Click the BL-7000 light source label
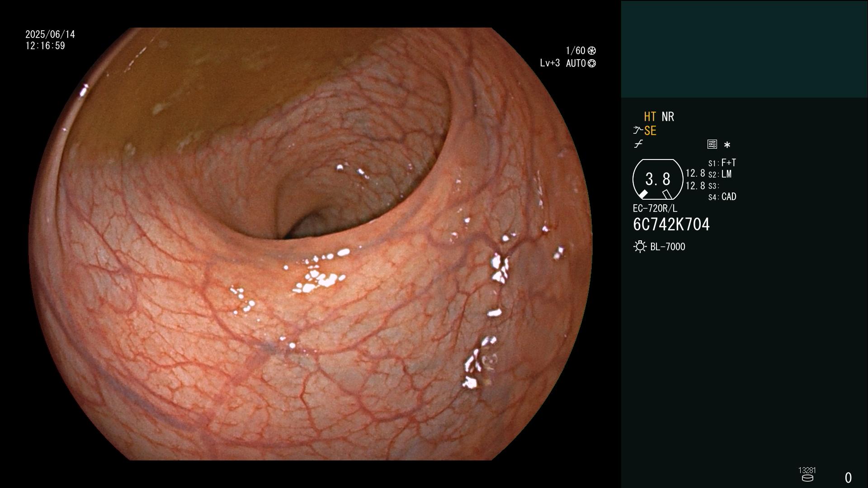Image resolution: width=868 pixels, height=488 pixels. click(x=668, y=247)
